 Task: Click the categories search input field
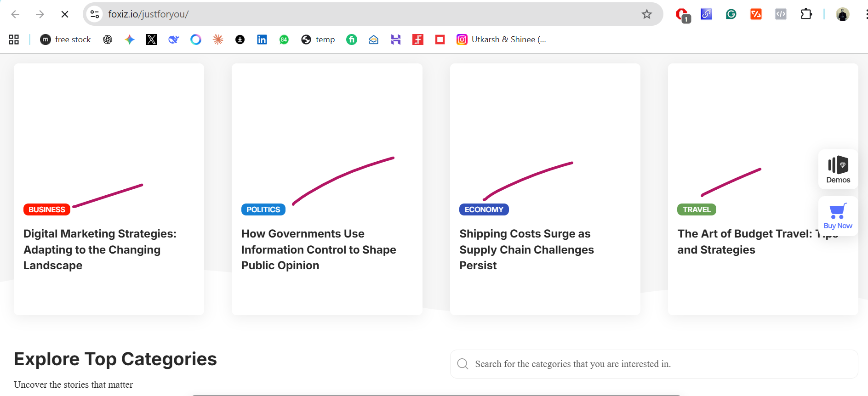pyautogui.click(x=654, y=364)
